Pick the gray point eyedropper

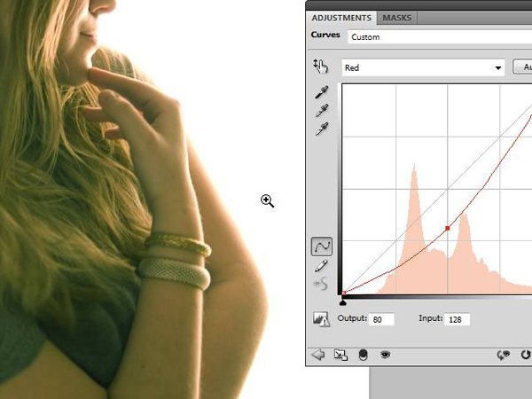[x=322, y=111]
